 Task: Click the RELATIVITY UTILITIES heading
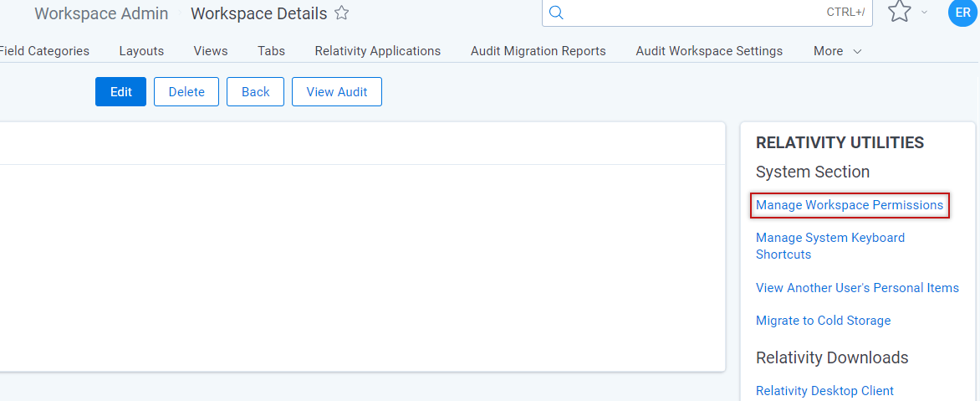(x=840, y=142)
